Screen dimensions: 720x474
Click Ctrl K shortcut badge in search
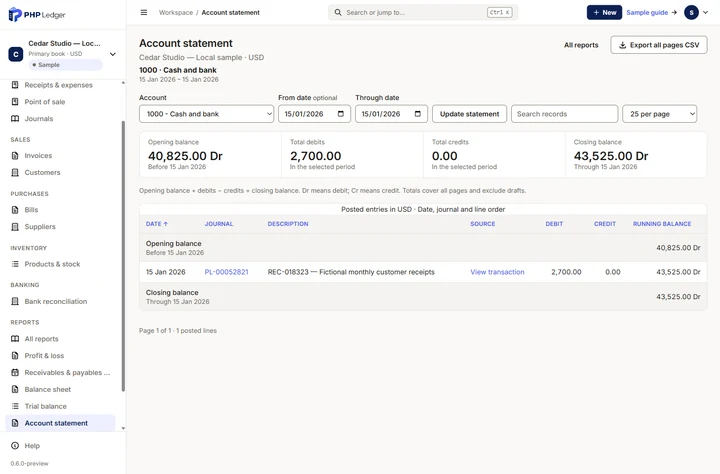(500, 12)
